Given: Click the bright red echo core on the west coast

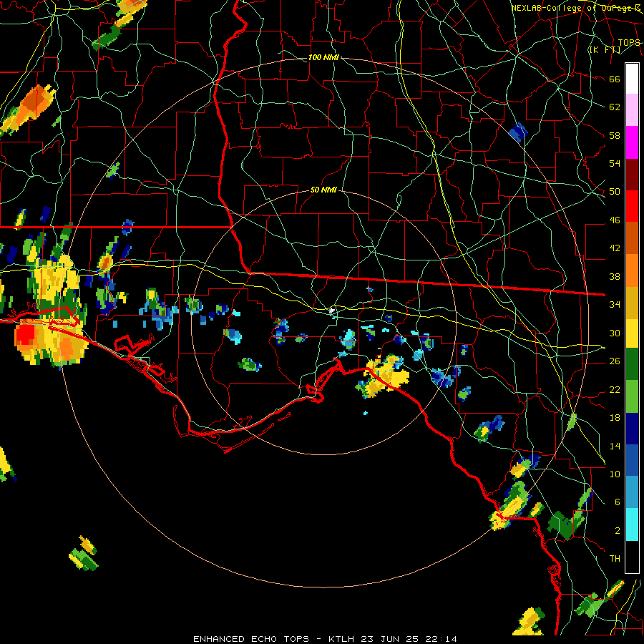Looking at the screenshot, I should coord(26,334).
